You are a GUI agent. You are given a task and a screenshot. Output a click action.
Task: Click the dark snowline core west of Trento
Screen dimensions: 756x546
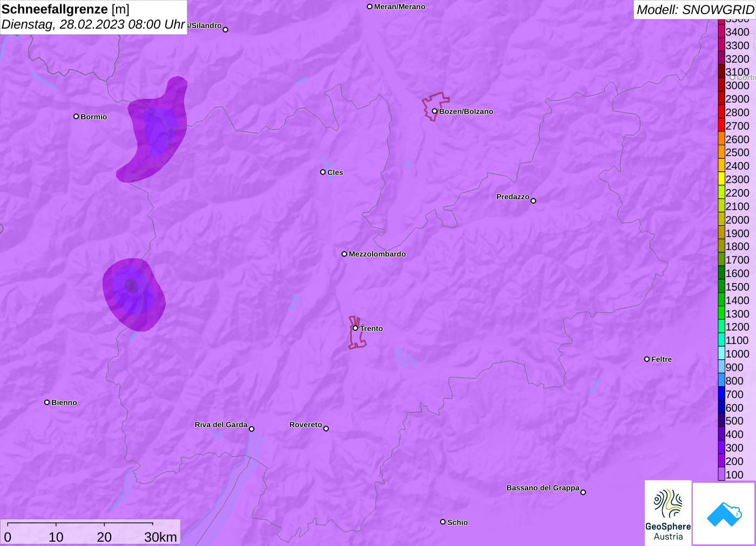(x=132, y=286)
